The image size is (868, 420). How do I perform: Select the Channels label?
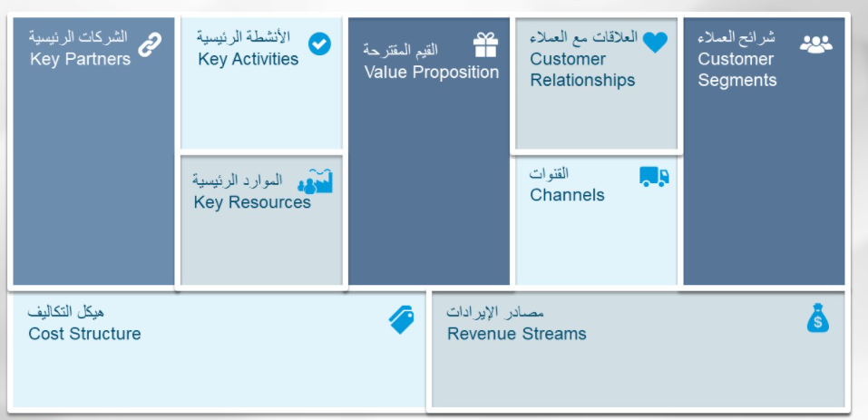[567, 195]
